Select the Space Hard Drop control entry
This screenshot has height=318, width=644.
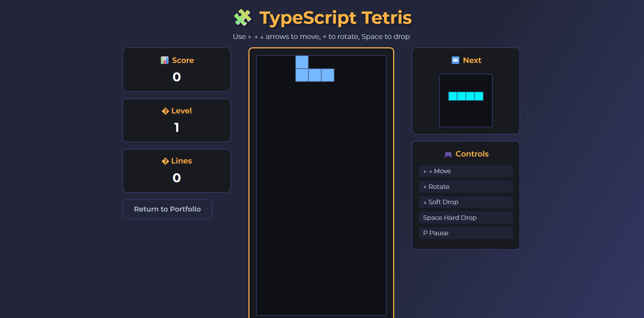pyautogui.click(x=466, y=217)
